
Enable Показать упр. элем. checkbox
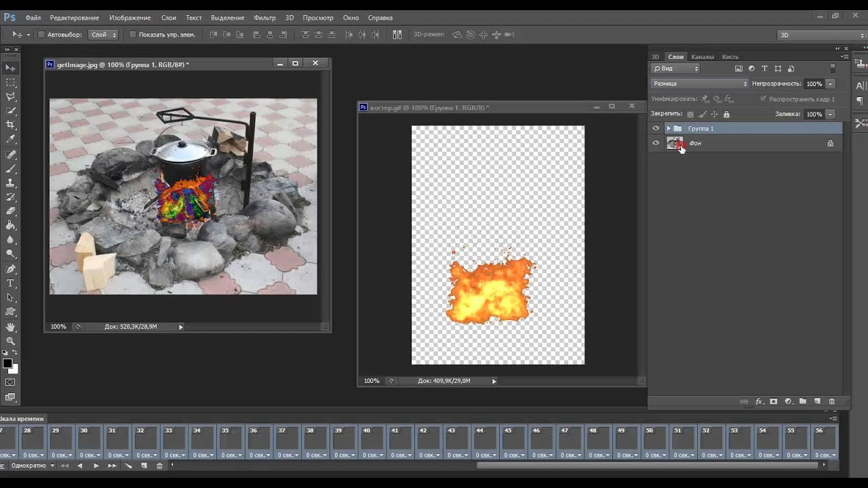point(132,35)
